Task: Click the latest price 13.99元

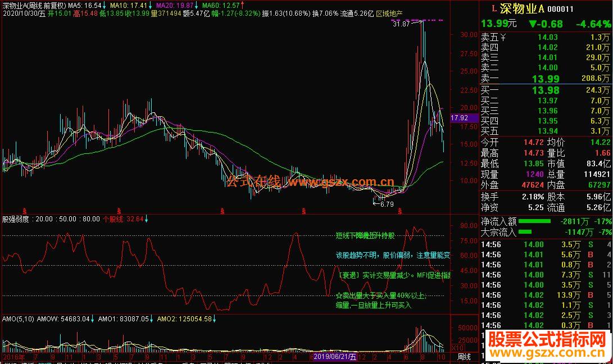Action: point(499,24)
